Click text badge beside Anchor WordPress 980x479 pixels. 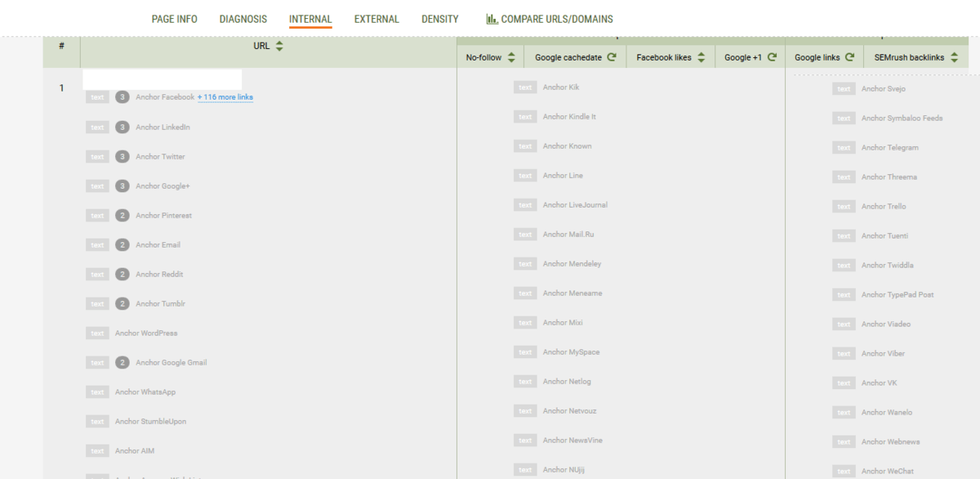pos(97,333)
